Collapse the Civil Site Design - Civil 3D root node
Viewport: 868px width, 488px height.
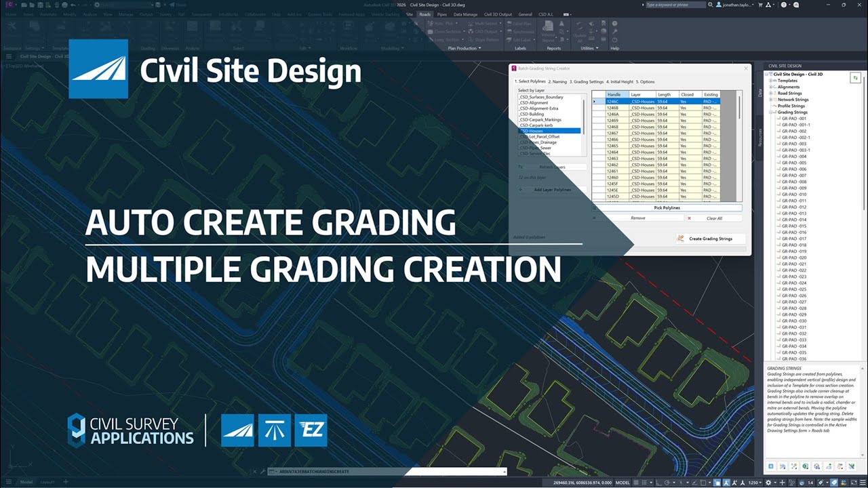point(766,75)
